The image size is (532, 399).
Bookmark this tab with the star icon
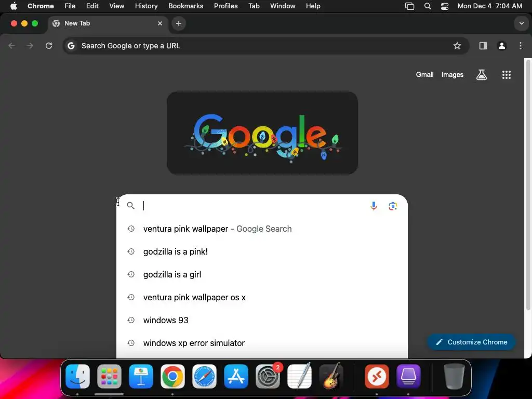pos(457,46)
